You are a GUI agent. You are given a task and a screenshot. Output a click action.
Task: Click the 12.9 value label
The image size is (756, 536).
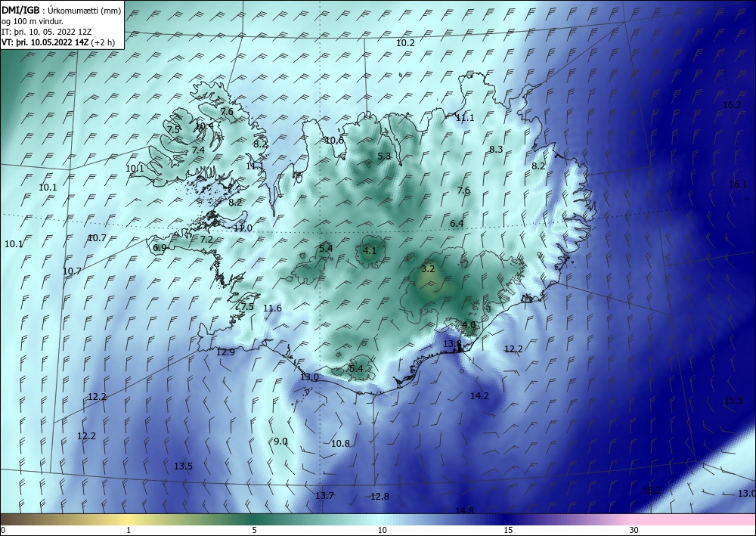225,352
